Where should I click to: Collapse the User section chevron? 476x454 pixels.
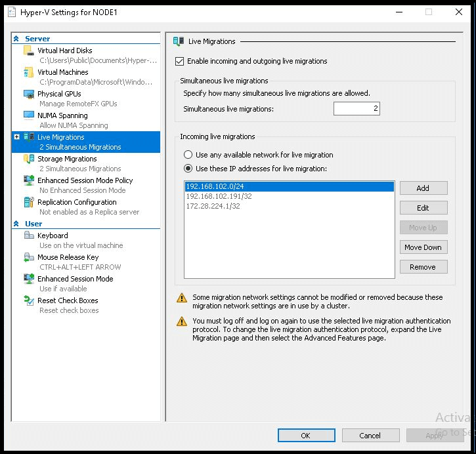[16, 224]
